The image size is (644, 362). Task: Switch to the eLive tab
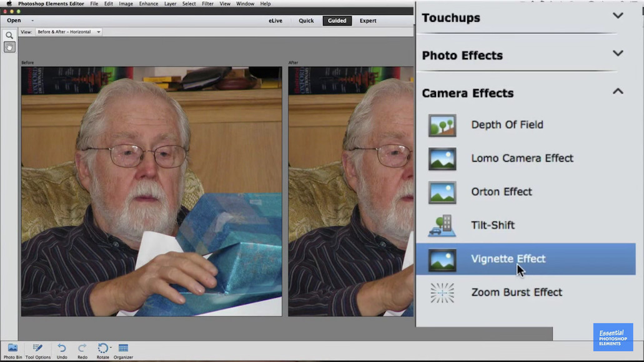(x=275, y=21)
